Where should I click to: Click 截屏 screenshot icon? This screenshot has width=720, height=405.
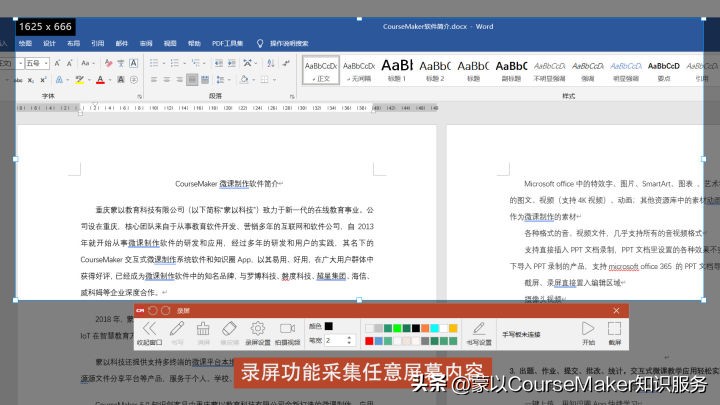(614, 333)
